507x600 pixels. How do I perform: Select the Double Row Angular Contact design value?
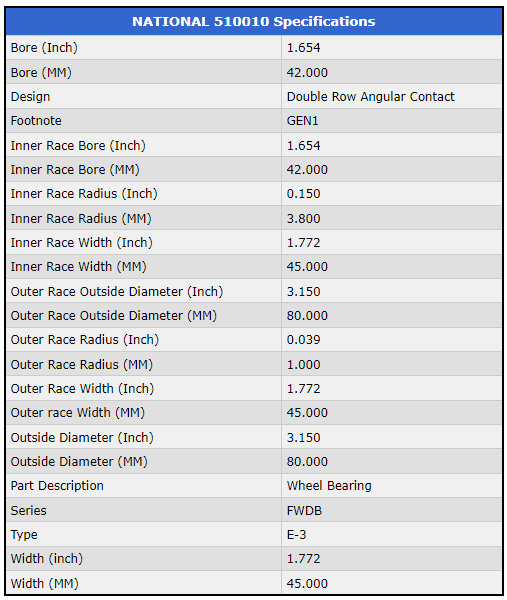(x=370, y=96)
